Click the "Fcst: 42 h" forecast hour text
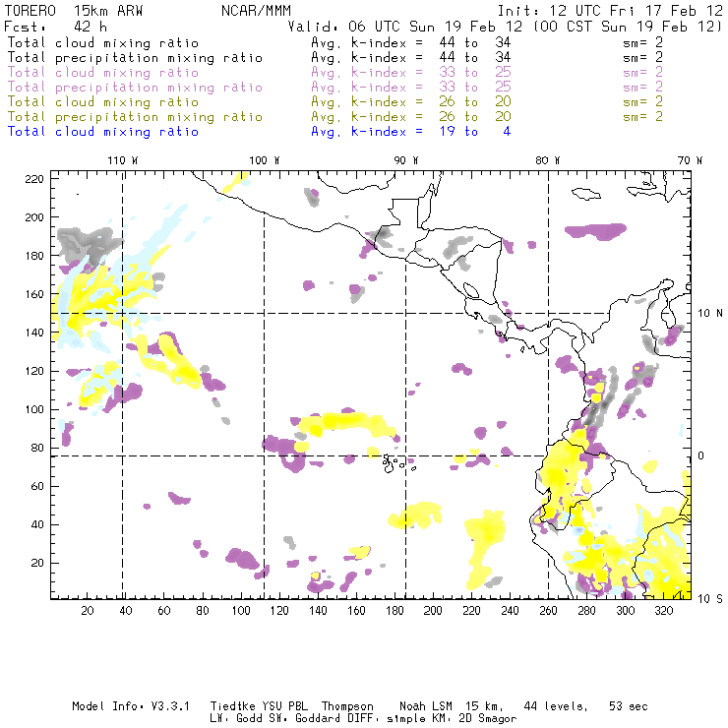The image size is (728, 728). coord(55,27)
